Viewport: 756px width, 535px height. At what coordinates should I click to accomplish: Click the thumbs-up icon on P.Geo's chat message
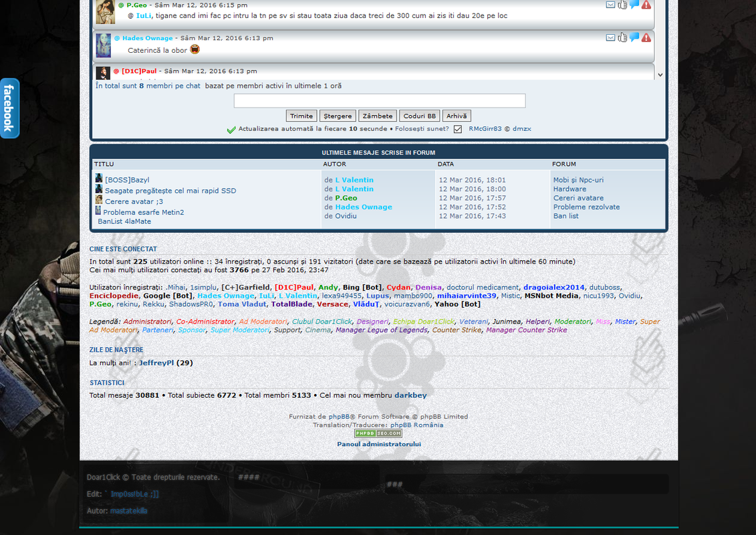pos(622,5)
